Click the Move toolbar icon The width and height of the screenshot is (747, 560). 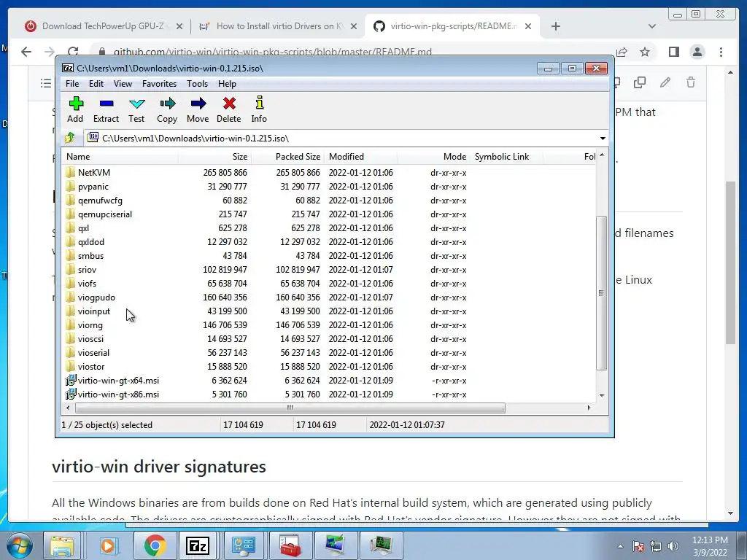[x=198, y=109]
